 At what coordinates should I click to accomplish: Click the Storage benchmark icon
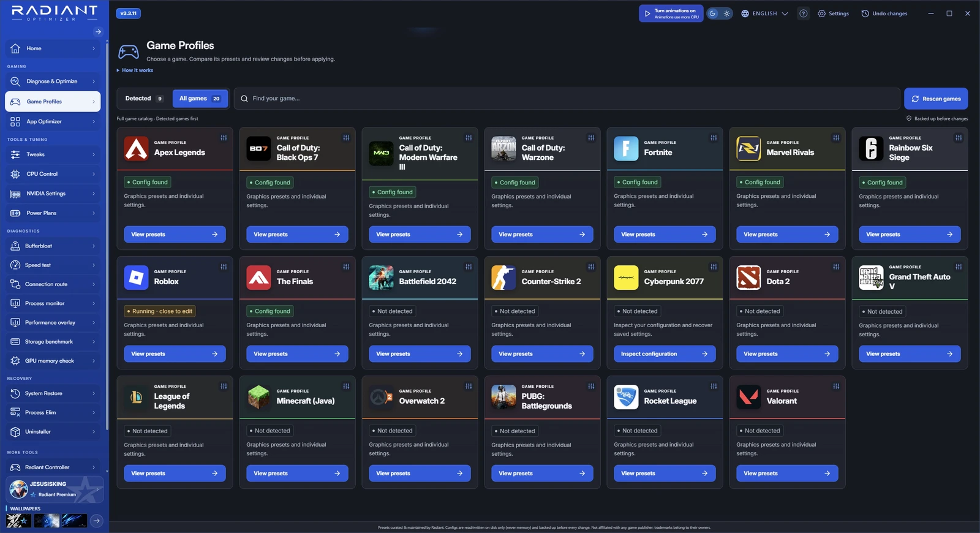15,342
